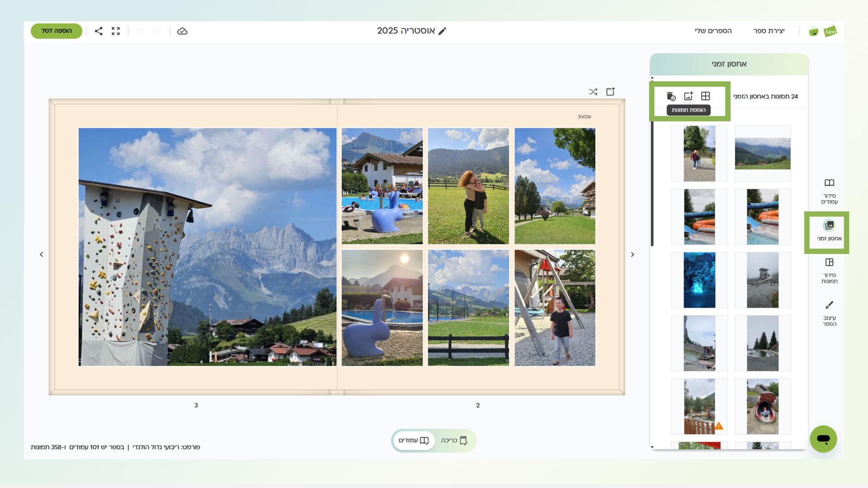Switch to pages view (עמודים) toggle

point(414,441)
